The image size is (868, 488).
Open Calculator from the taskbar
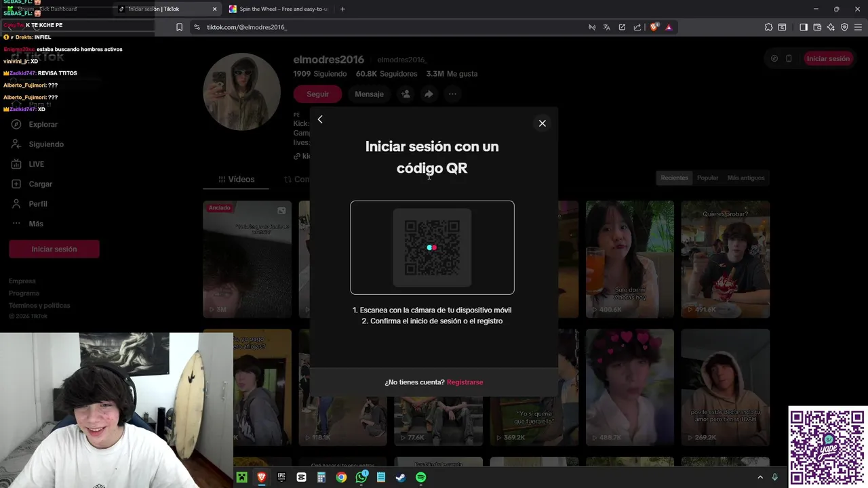[x=321, y=477]
